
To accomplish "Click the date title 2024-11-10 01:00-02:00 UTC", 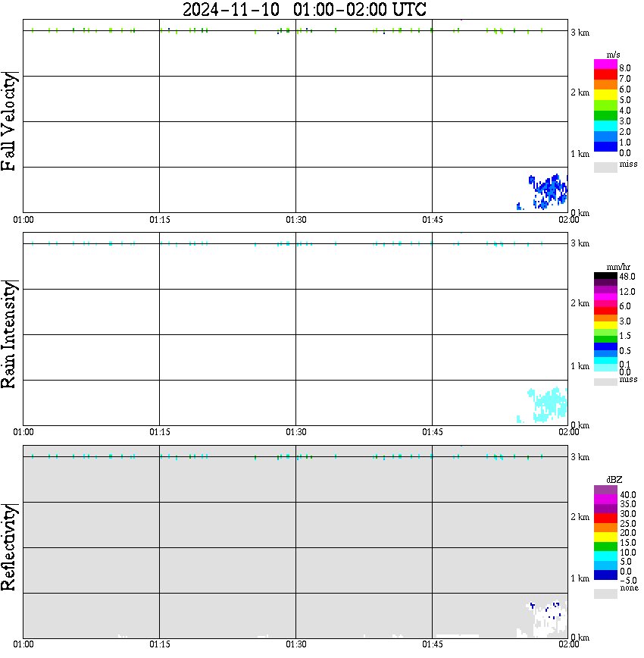I will [x=304, y=9].
